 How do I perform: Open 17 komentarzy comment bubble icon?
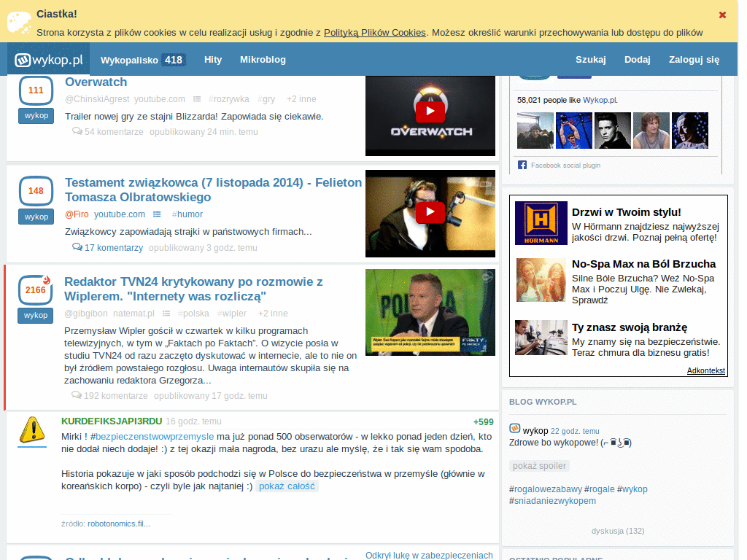pyautogui.click(x=77, y=246)
